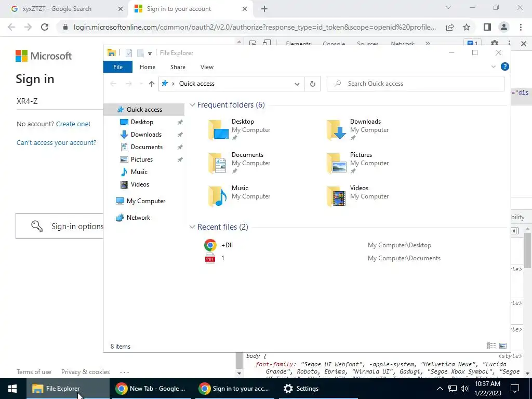Collapse the Frequent folders group

pyautogui.click(x=192, y=105)
